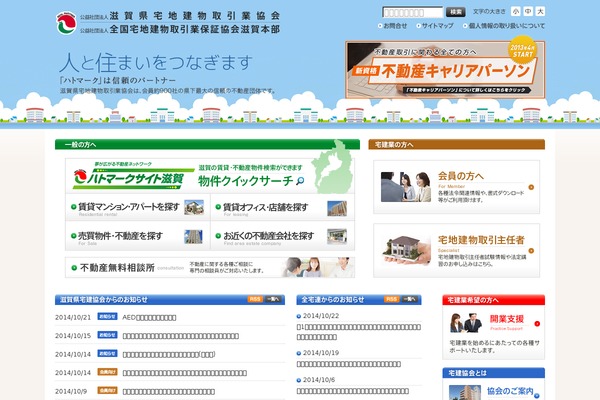Click office building thumbnail beside 賃貸オフィス
Image resolution: width=600 pixels, height=400 pixels.
pyautogui.click(x=337, y=209)
